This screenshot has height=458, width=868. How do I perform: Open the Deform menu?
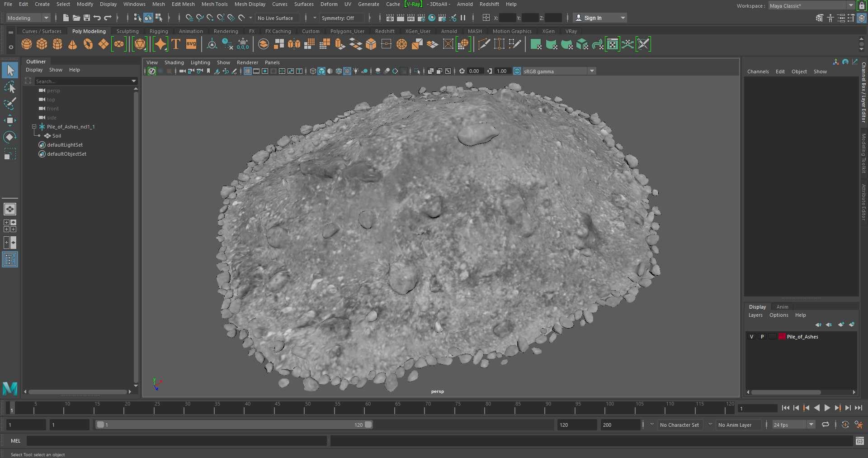pyautogui.click(x=329, y=4)
